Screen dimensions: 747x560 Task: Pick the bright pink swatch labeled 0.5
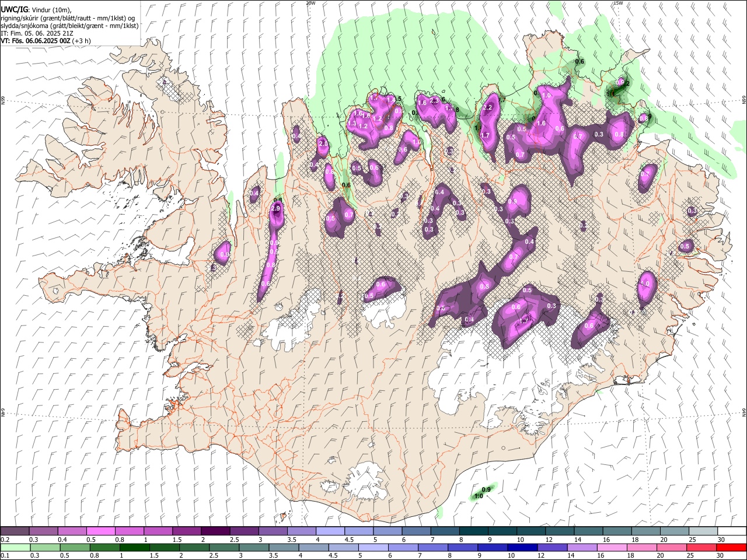[x=100, y=531]
